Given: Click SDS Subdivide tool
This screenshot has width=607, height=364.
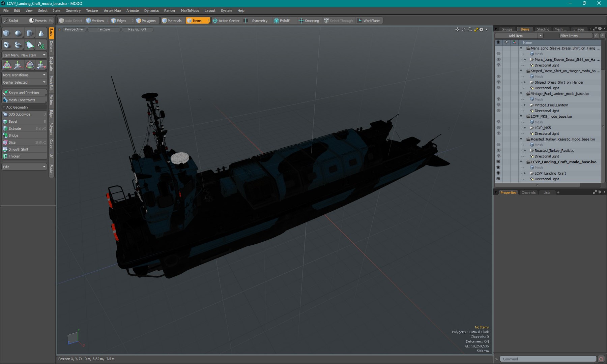Looking at the screenshot, I should [x=24, y=114].
